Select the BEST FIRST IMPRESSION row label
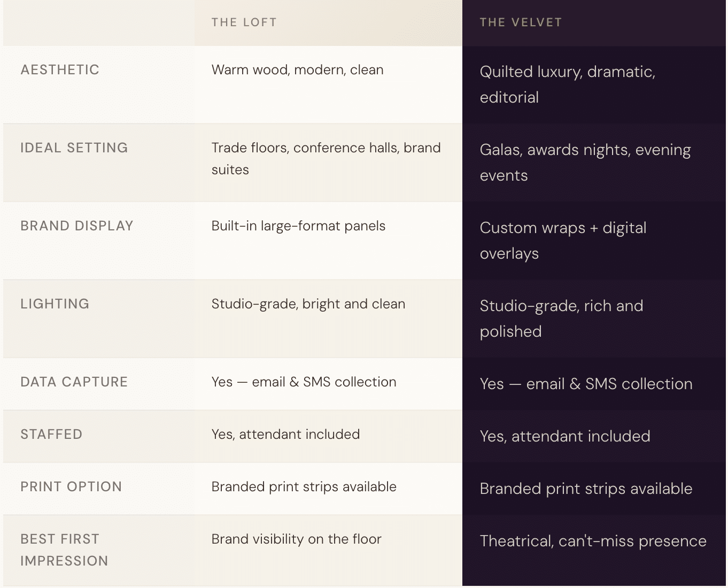The height and width of the screenshot is (588, 728). pyautogui.click(x=64, y=550)
